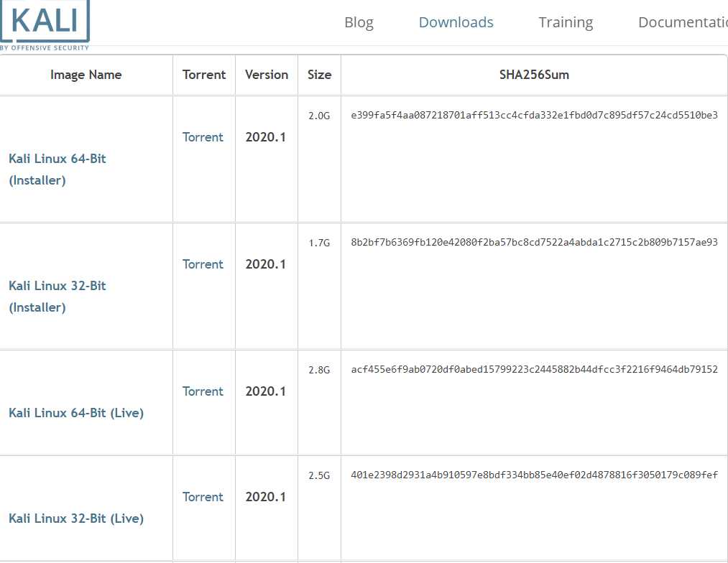Open the Downloads menu item
Screen dimensions: 728x563
pyautogui.click(x=456, y=22)
